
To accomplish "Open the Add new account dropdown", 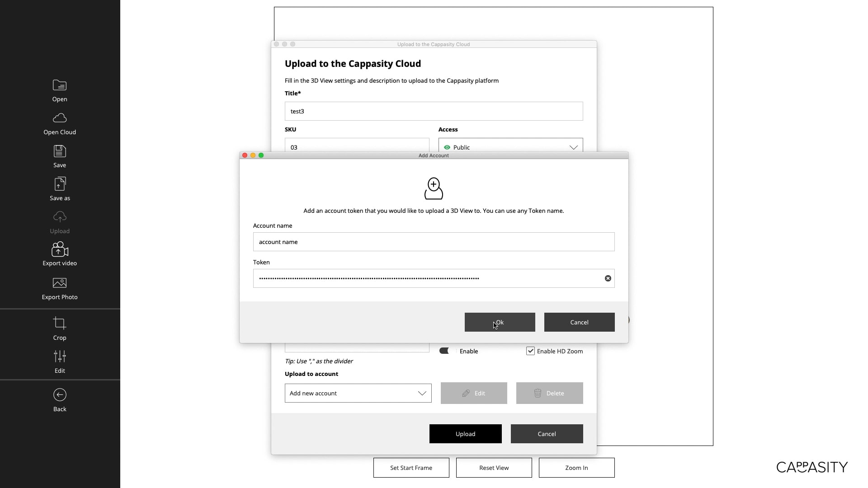I will [x=358, y=393].
